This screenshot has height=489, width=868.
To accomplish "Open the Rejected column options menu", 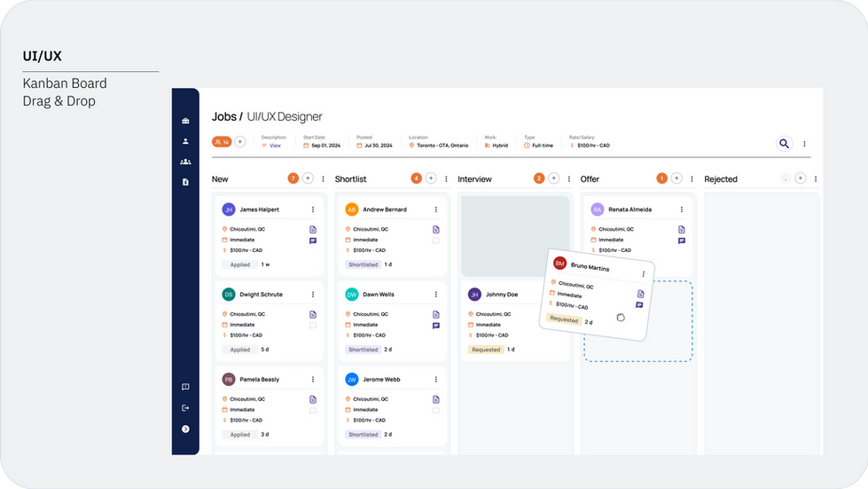I will (x=816, y=179).
